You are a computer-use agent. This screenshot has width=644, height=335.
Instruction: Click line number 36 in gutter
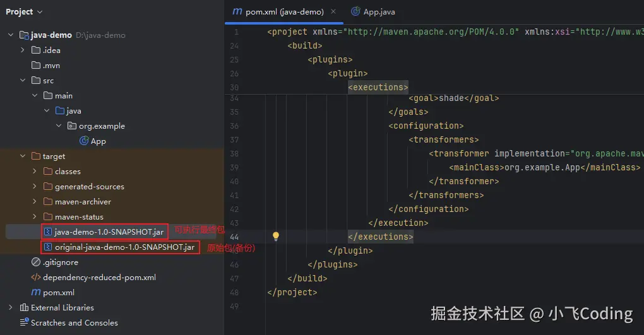[x=234, y=126]
